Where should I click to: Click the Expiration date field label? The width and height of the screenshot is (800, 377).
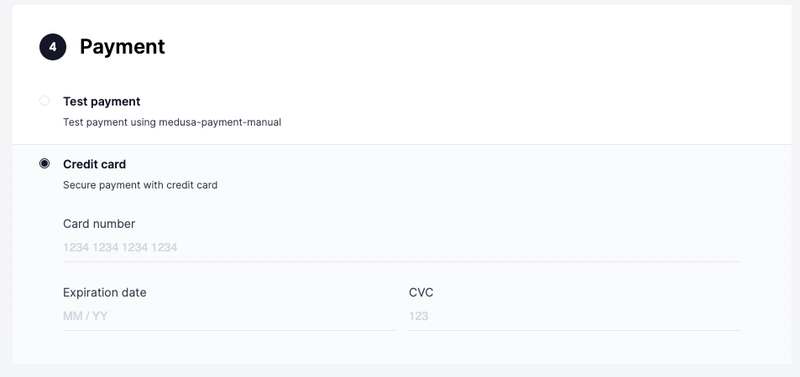tap(105, 292)
